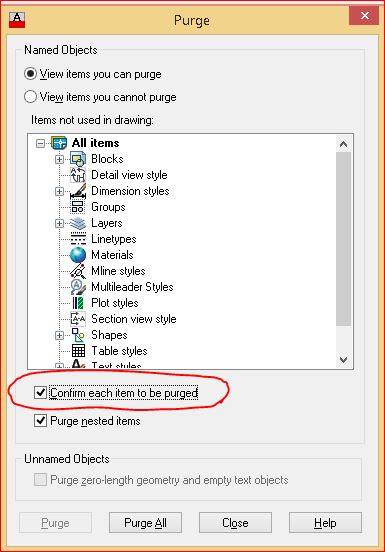Viewport: 385px width, 552px height.
Task: Click the Purge All button
Action: [145, 523]
